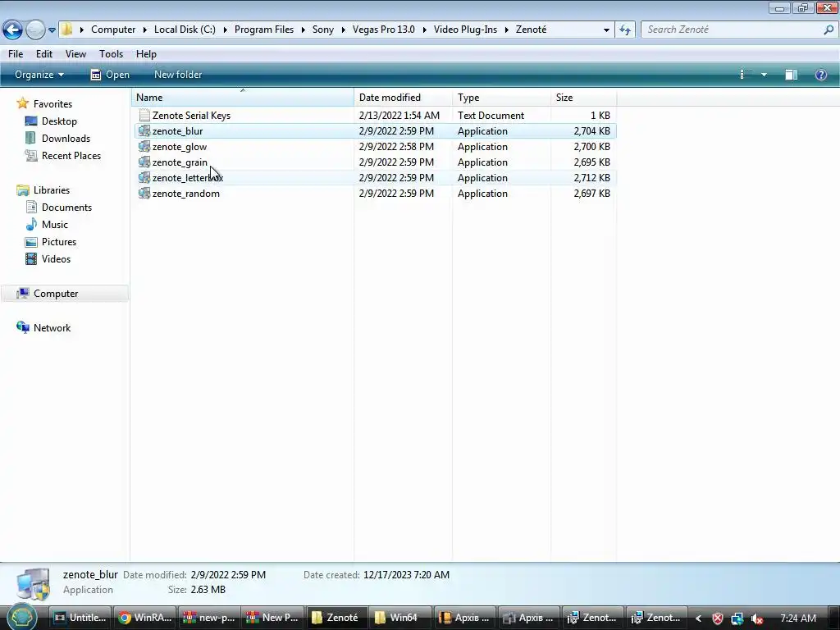Open the address bar history dropdown
Screen dimensions: 840x630
(606, 30)
